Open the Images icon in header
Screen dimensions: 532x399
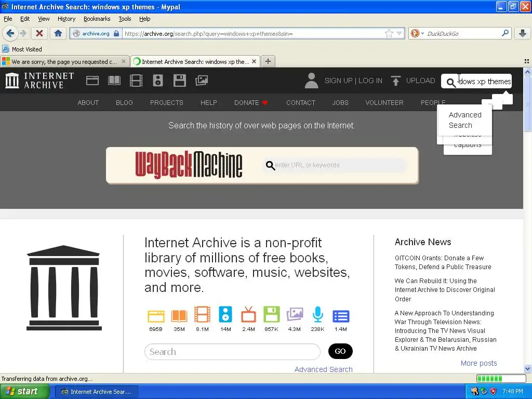202,81
